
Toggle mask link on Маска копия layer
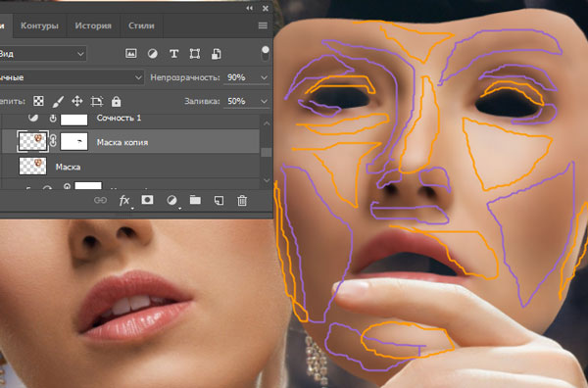[53, 141]
